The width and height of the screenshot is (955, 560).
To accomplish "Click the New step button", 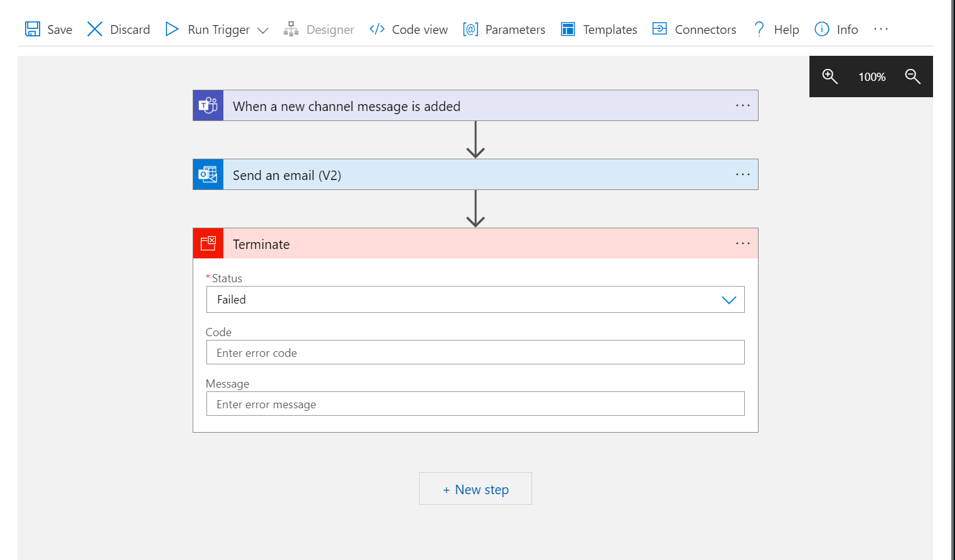I will [x=475, y=489].
